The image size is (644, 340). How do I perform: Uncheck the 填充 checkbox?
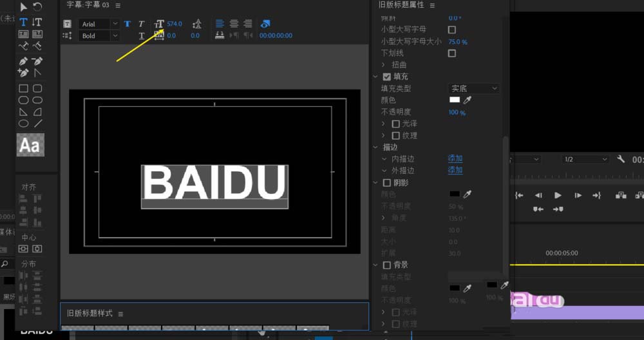tap(386, 77)
